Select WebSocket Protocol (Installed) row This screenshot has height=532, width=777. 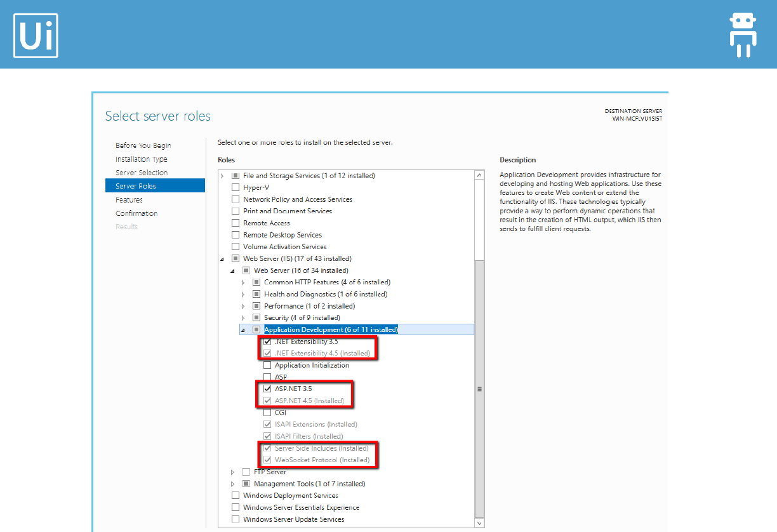click(322, 460)
